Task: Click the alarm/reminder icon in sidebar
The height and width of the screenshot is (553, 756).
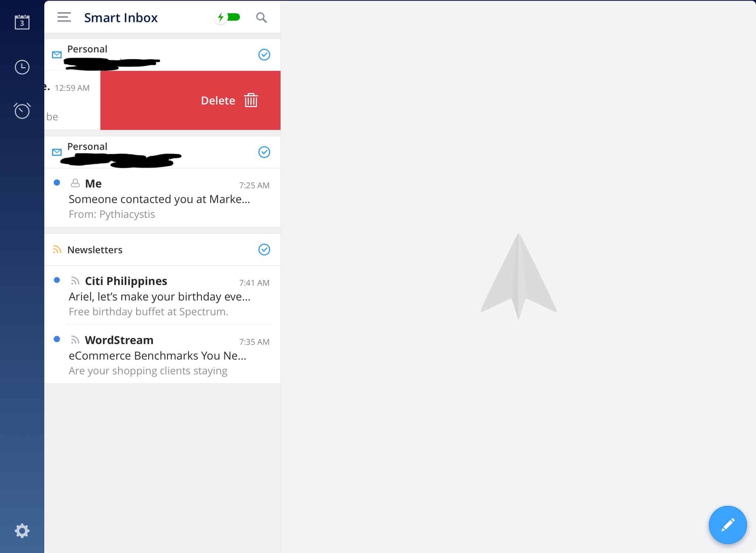Action: pyautogui.click(x=22, y=110)
